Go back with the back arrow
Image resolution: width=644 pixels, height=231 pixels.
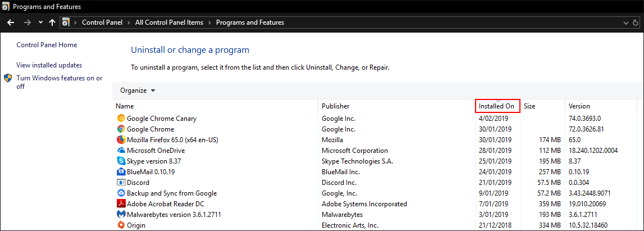11,22
